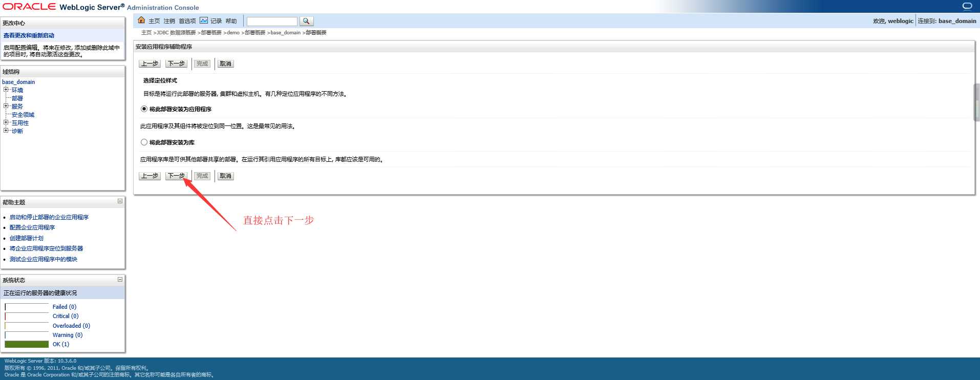Click OK (1) status link
The height and width of the screenshot is (380, 980).
click(x=61, y=344)
